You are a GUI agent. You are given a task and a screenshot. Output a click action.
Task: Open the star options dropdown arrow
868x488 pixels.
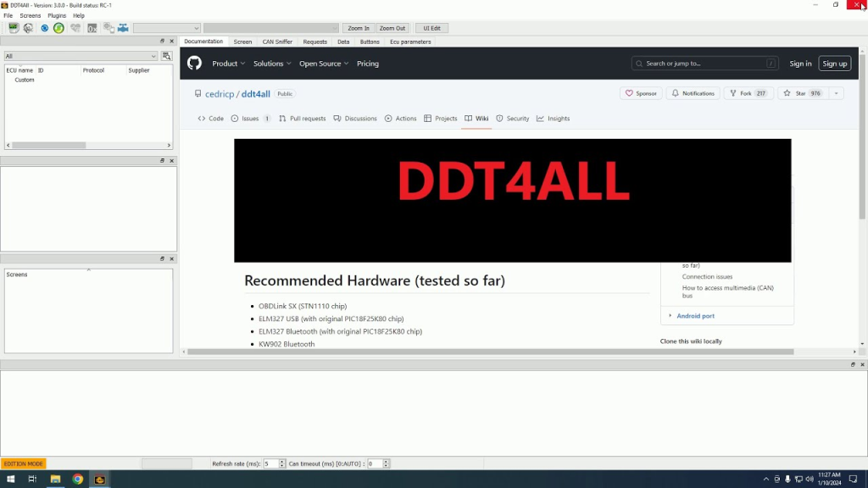[836, 93]
